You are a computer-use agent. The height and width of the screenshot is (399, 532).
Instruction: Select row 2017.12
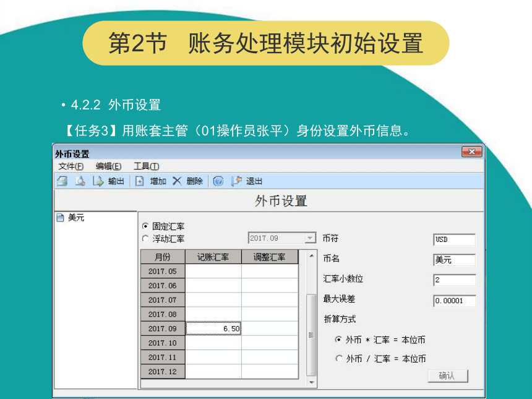pos(163,371)
